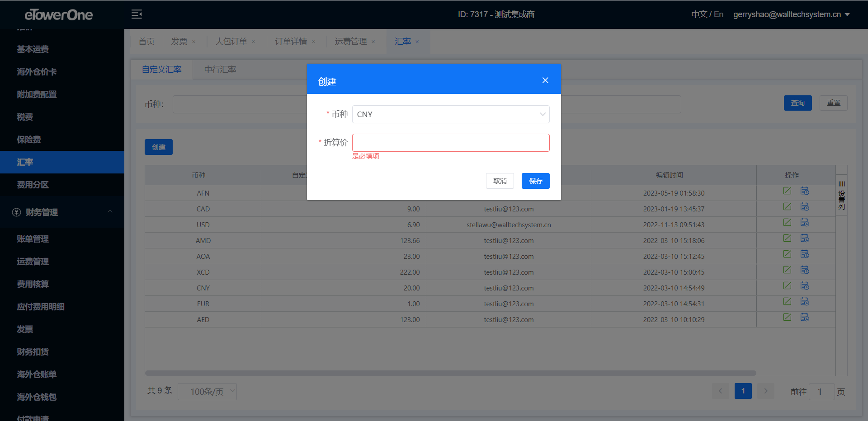Click the edit icon for the CAD row
This screenshot has width=868, height=421.
[x=787, y=206]
